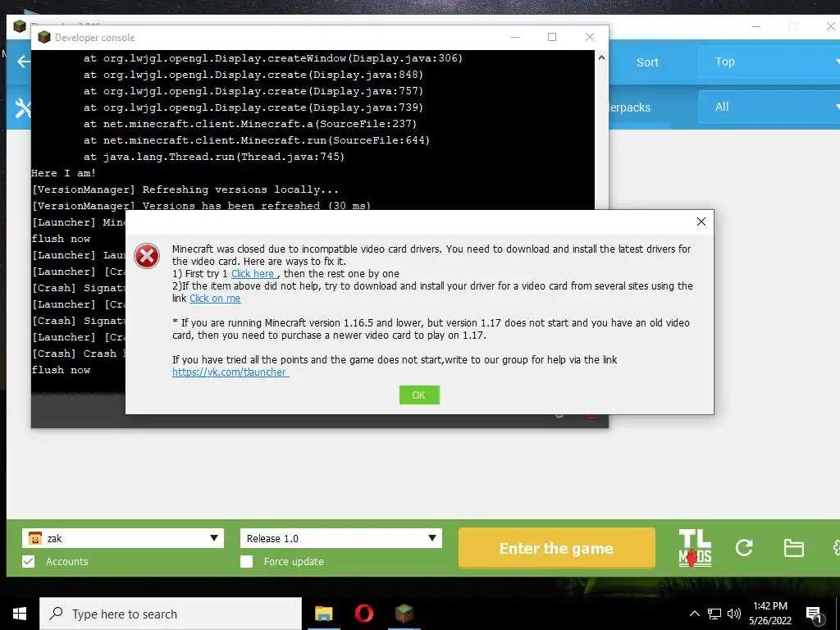Enable the Force update checkbox
Screen dimensions: 840x630
coord(246,561)
